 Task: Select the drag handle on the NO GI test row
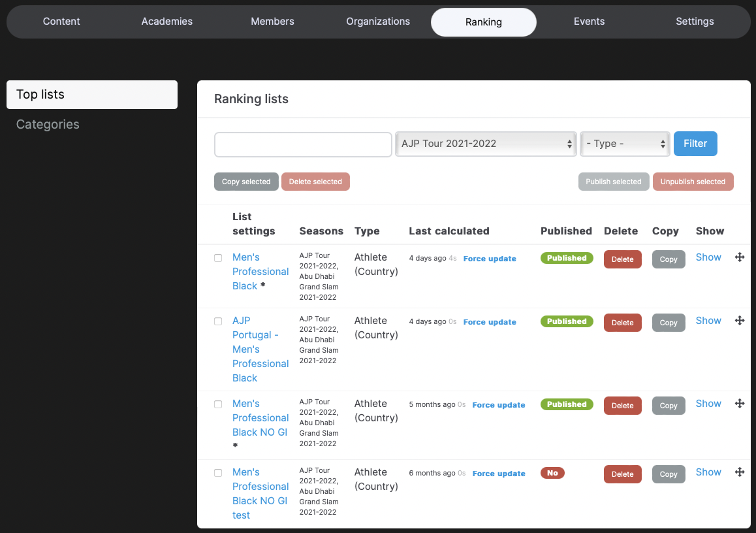click(740, 472)
